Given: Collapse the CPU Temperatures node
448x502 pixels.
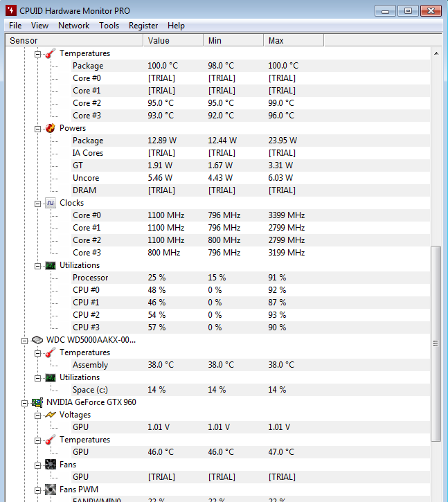Looking at the screenshot, I should point(38,54).
